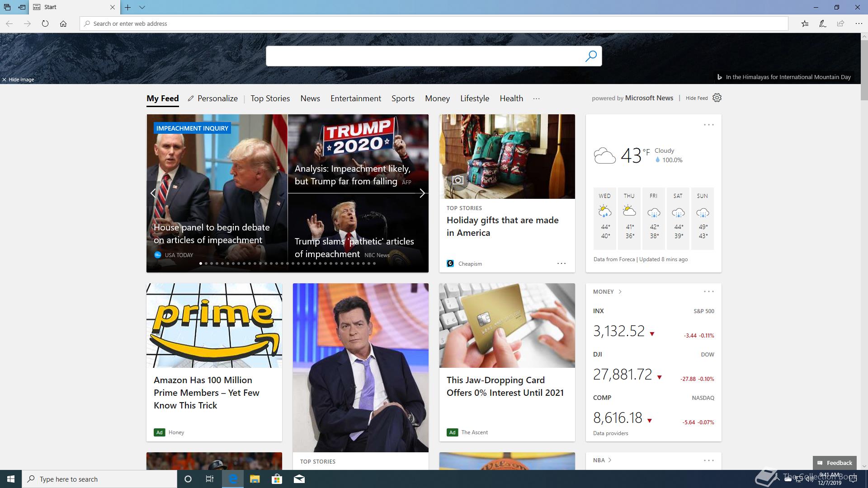Click the Edge icon on taskbar

[233, 479]
